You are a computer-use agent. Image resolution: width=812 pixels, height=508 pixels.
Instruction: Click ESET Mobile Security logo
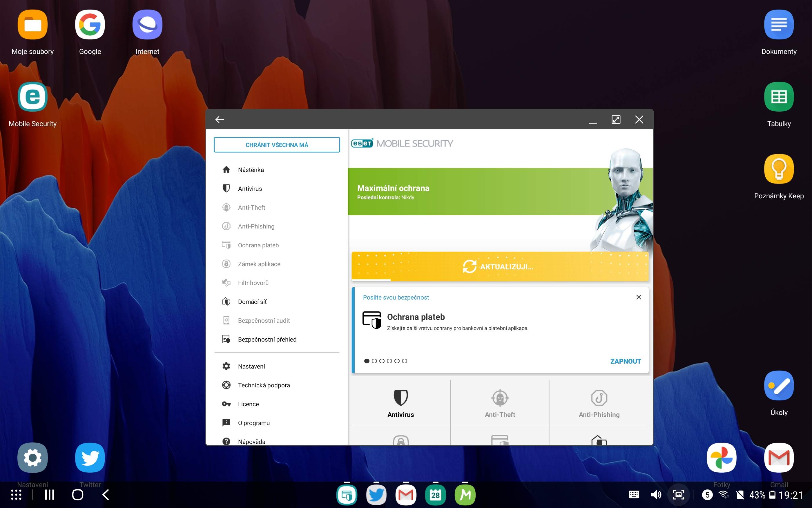[402, 144]
